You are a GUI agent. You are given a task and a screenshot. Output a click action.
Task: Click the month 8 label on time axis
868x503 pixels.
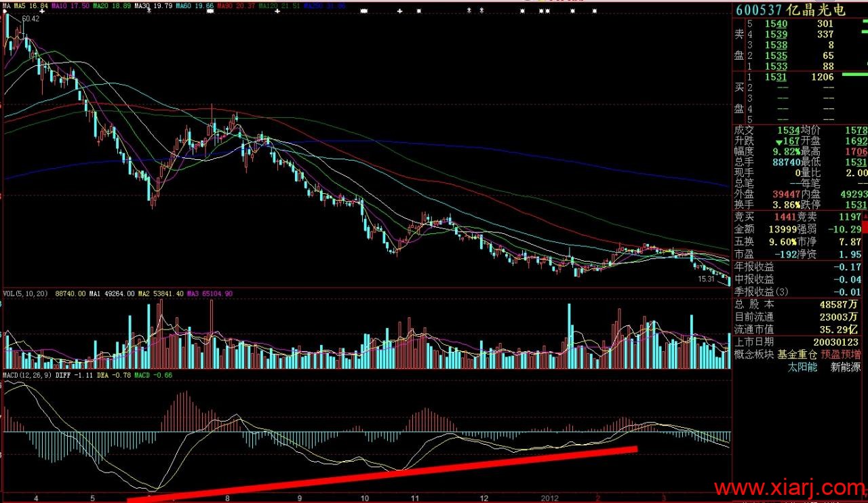click(227, 498)
